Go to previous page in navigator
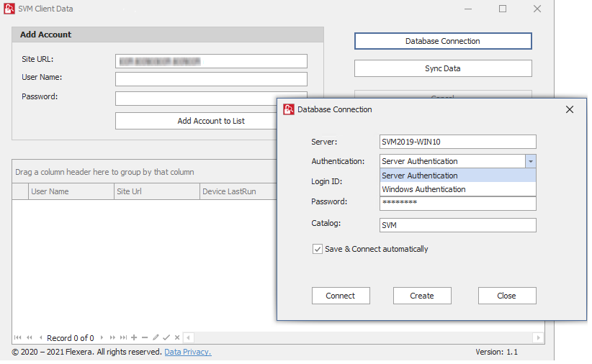 [x=30, y=337]
